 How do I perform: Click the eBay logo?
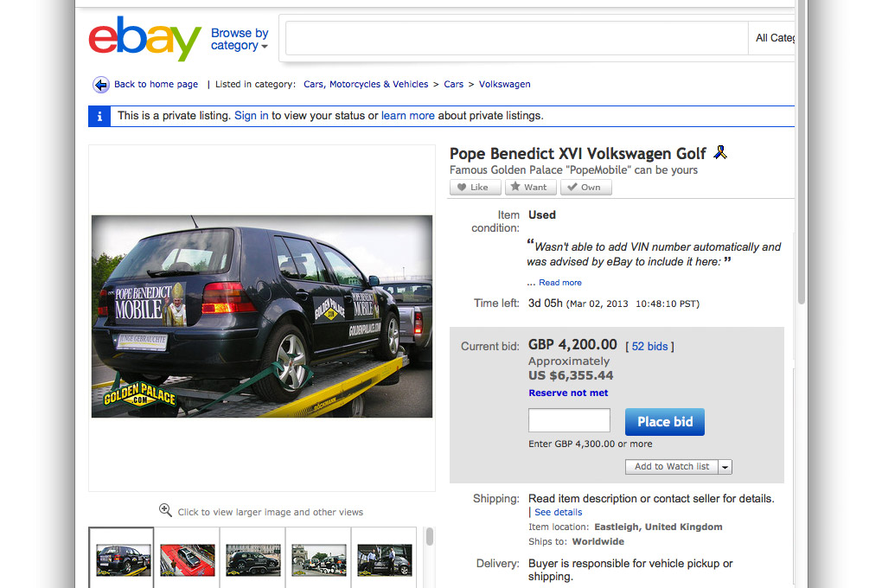click(x=145, y=38)
